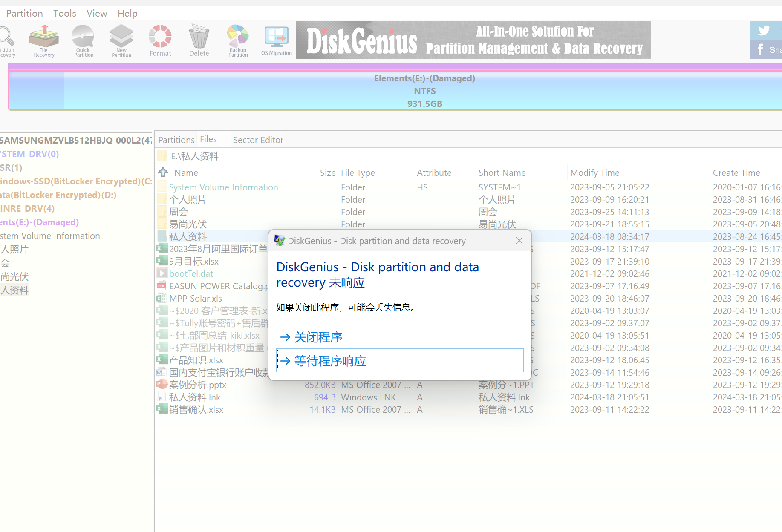Select the Elements(E:) partition bar
782x532 pixels.
[395, 90]
